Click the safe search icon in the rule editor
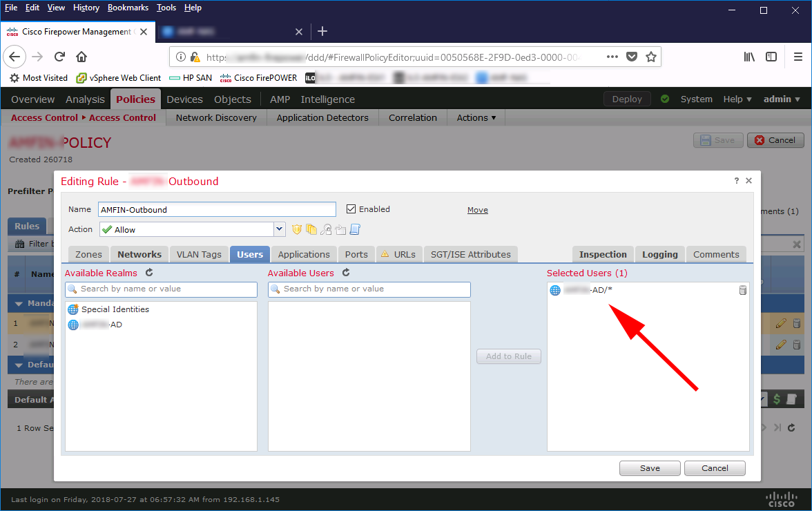The height and width of the screenshot is (511, 812). click(326, 229)
